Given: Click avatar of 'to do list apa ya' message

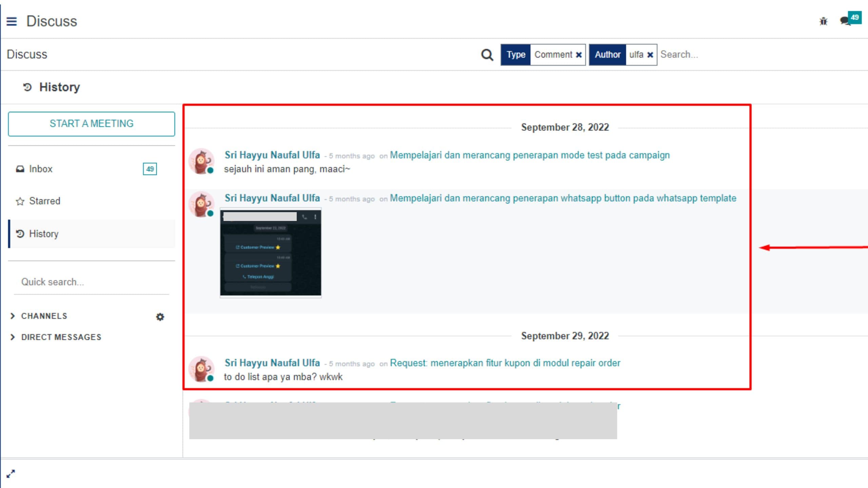Looking at the screenshot, I should tap(201, 369).
